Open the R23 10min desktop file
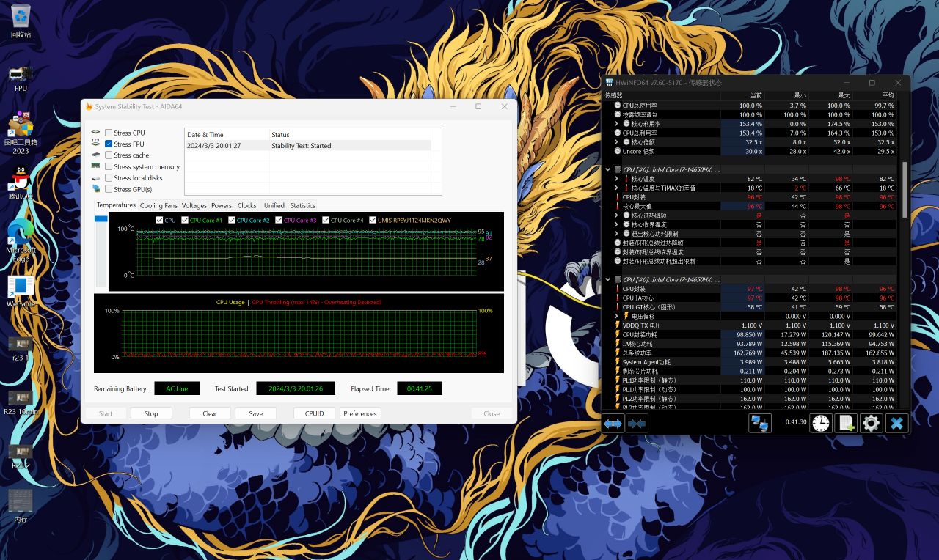The width and height of the screenshot is (939, 560). click(21, 402)
